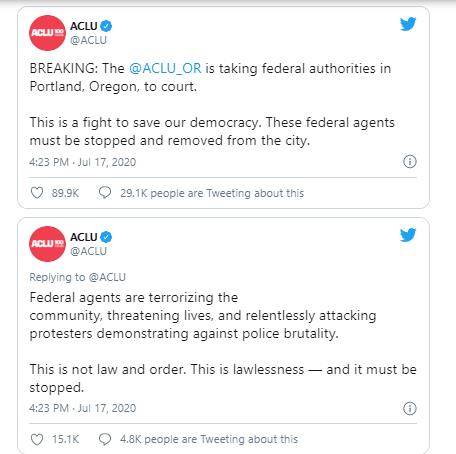The height and width of the screenshot is (454, 456).
Task: Click the @ACLU handle under first tweet's name
Action: point(88,40)
